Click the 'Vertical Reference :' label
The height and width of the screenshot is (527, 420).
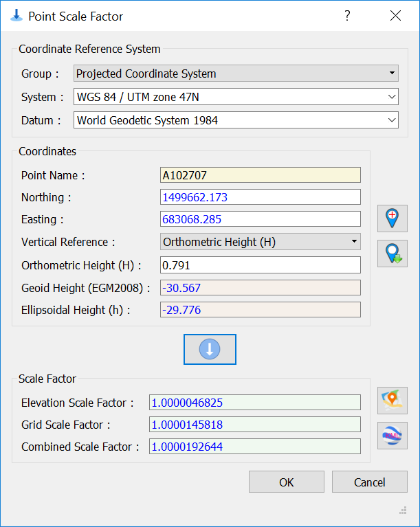(68, 242)
